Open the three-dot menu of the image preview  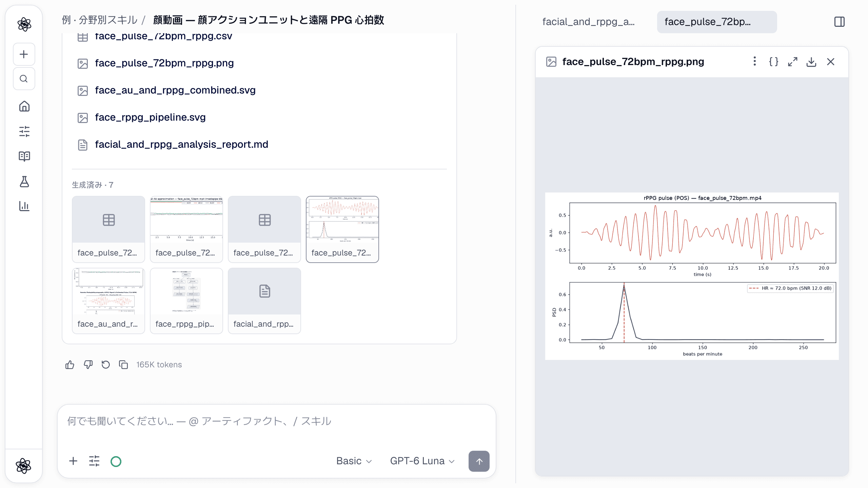[x=754, y=61]
